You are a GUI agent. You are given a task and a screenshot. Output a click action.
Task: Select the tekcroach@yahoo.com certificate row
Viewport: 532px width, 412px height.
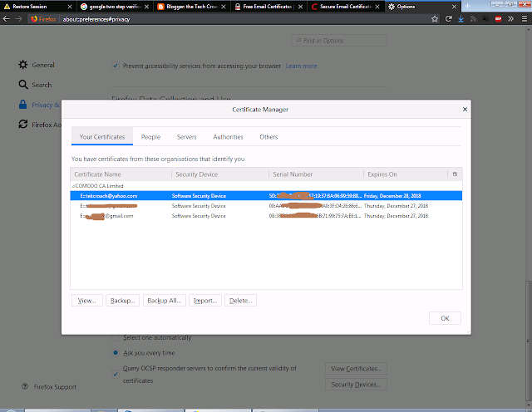pyautogui.click(x=266, y=196)
